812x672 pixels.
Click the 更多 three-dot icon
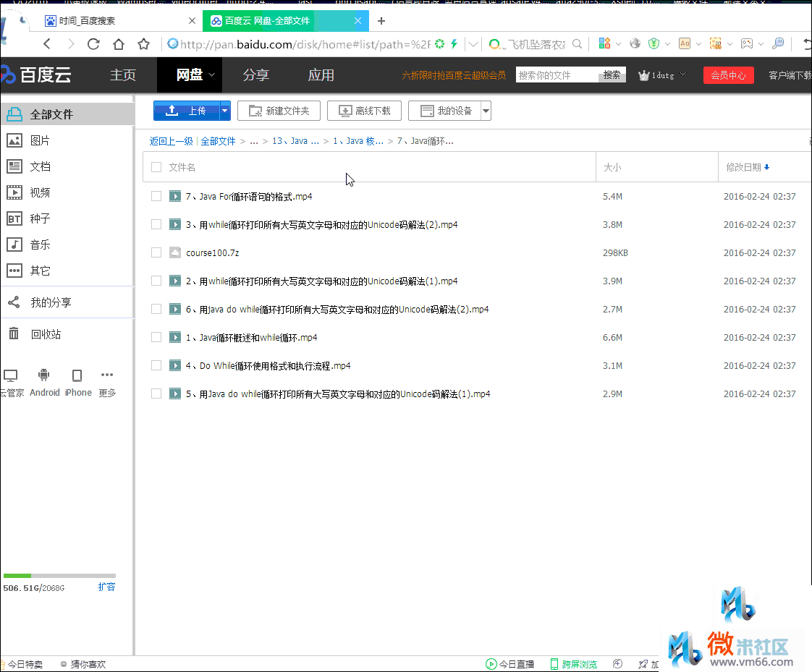(x=107, y=374)
